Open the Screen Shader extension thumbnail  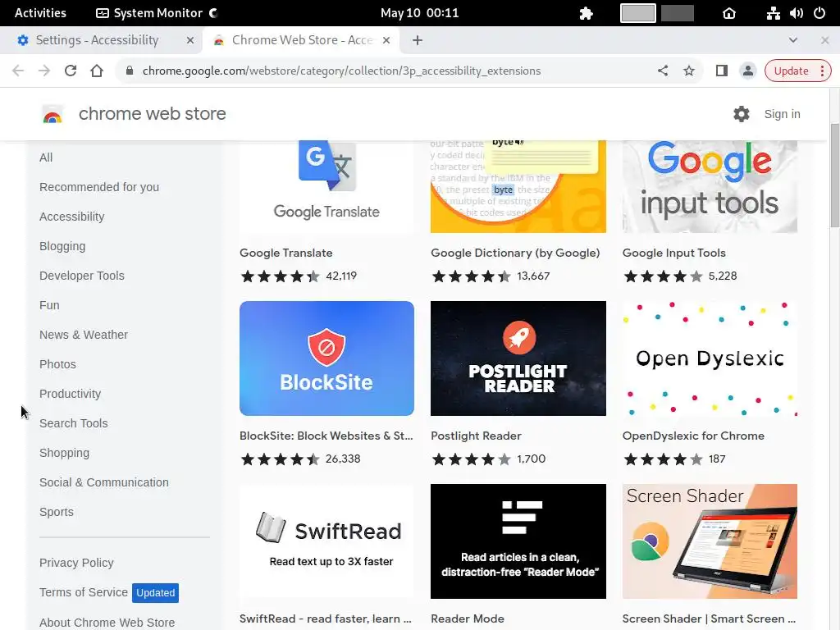tap(710, 541)
